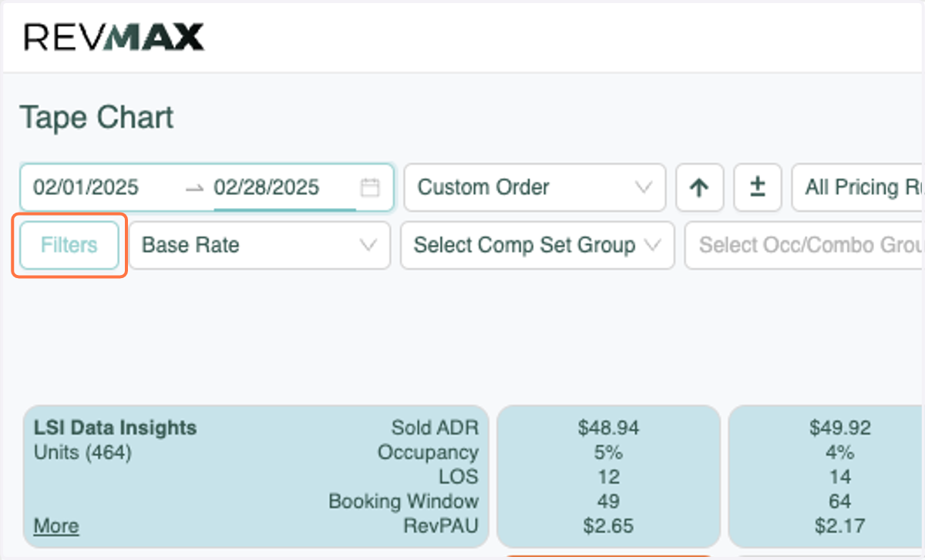Viewport: 925px width, 560px height.
Task: Open the All Pricing dropdown
Action: click(x=858, y=187)
